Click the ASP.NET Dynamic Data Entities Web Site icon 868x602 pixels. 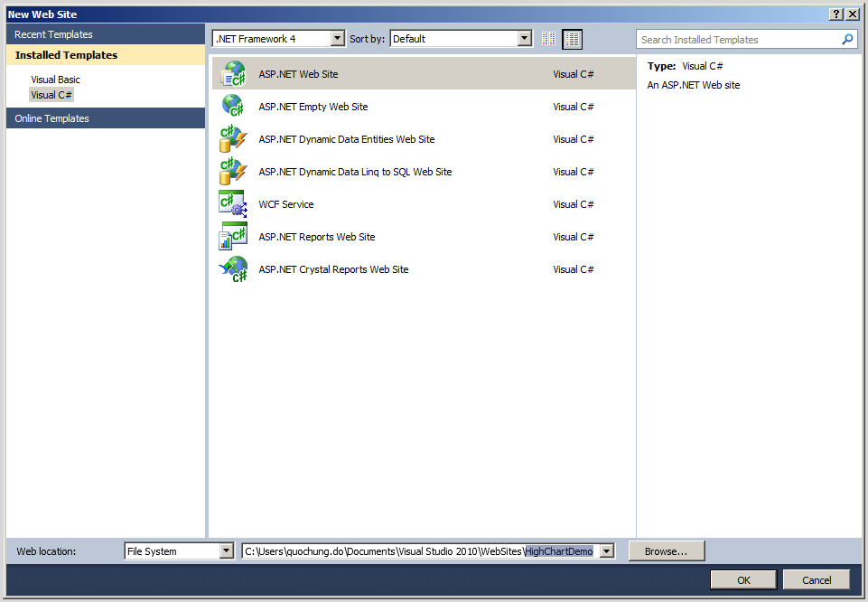click(x=233, y=138)
